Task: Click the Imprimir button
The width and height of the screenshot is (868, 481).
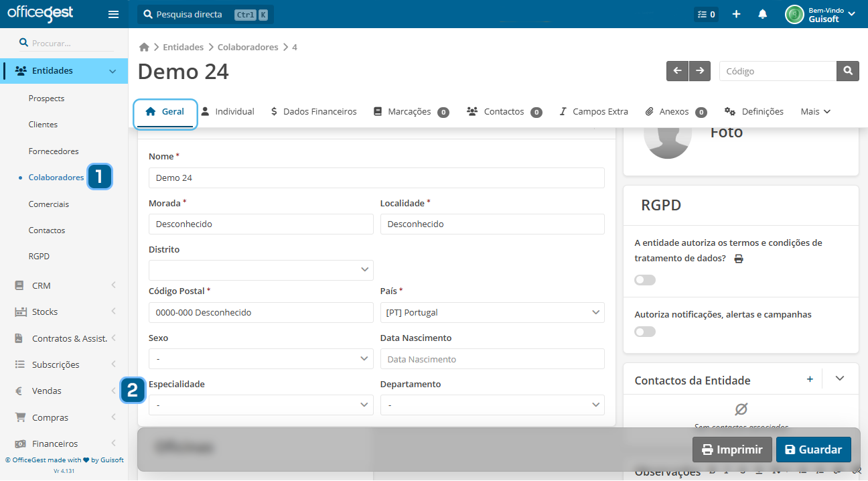Action: (731, 450)
